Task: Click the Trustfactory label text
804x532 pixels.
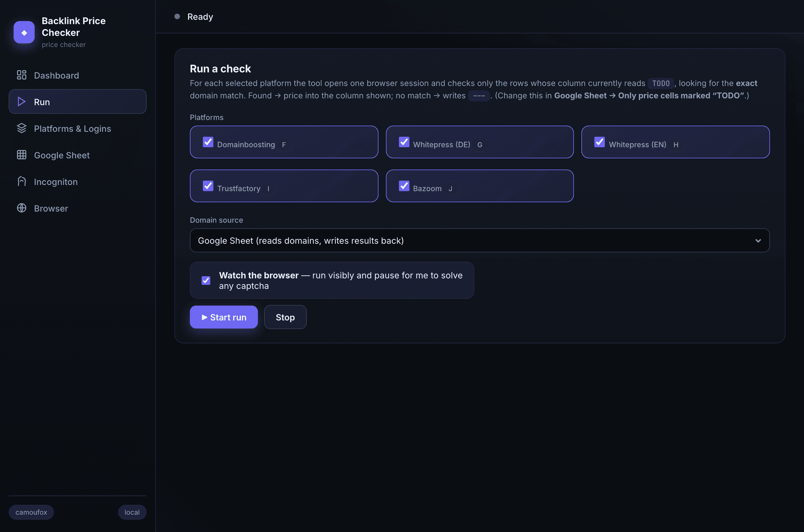Action: (x=239, y=188)
